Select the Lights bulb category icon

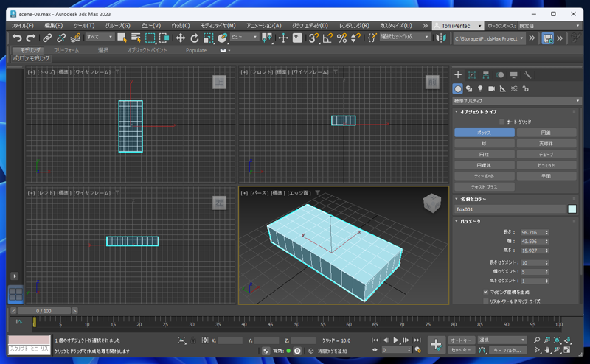[480, 88]
